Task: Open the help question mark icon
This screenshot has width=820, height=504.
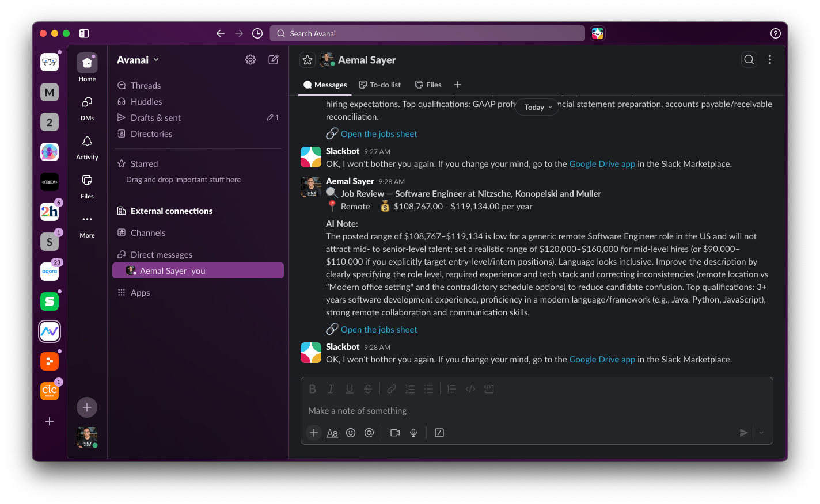Action: tap(776, 33)
